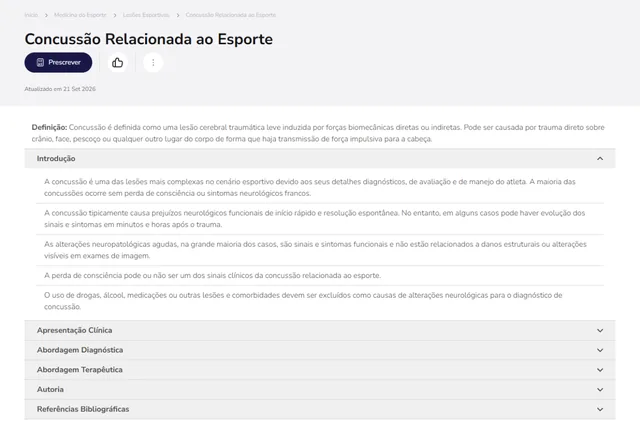Click the Introdução section header label
Screen dimensions: 640x433
tap(56, 158)
